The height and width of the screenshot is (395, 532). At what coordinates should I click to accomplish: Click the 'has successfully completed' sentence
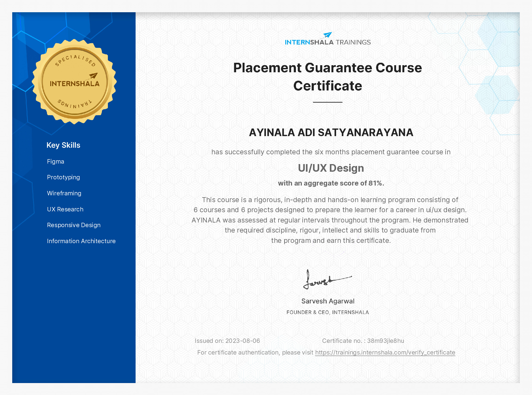[x=331, y=152]
